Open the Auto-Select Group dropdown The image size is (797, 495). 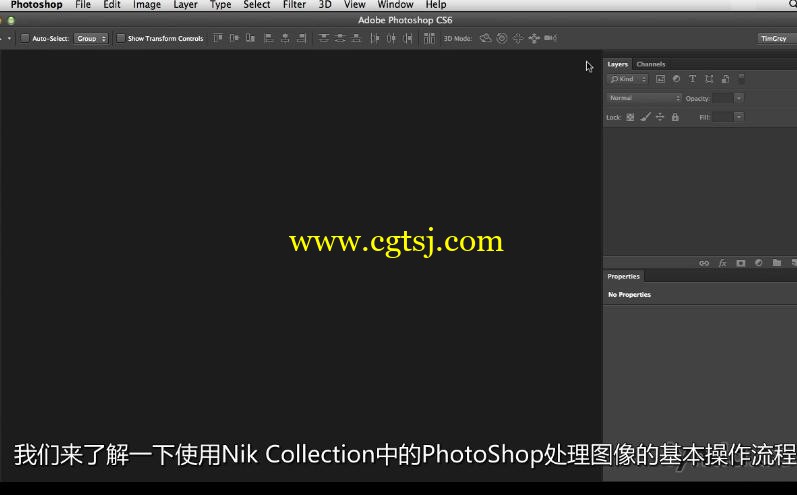click(x=91, y=38)
